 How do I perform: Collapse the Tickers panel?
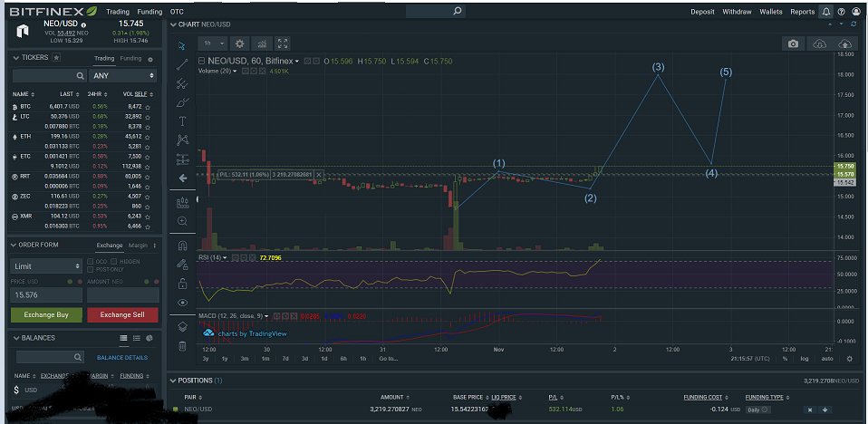pyautogui.click(x=16, y=58)
